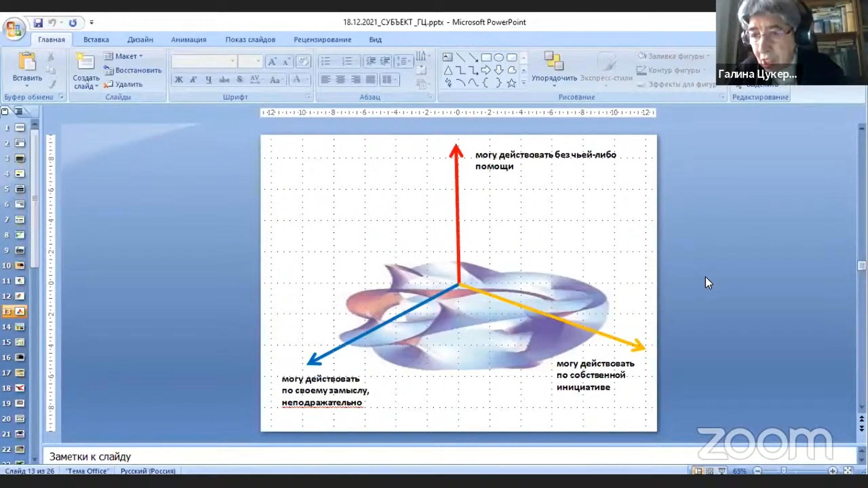Screen dimensions: 868x488
Task: Click the zoom slider handle
Action: [783, 471]
